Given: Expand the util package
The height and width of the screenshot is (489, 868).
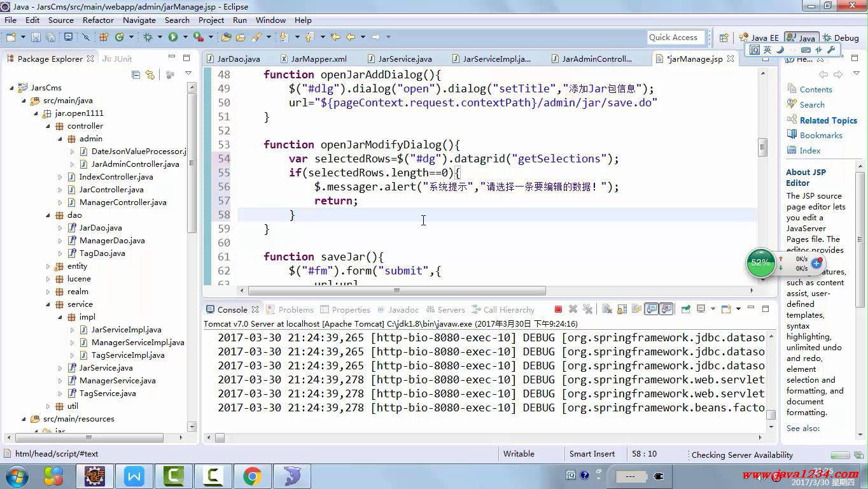Looking at the screenshot, I should click(x=48, y=406).
